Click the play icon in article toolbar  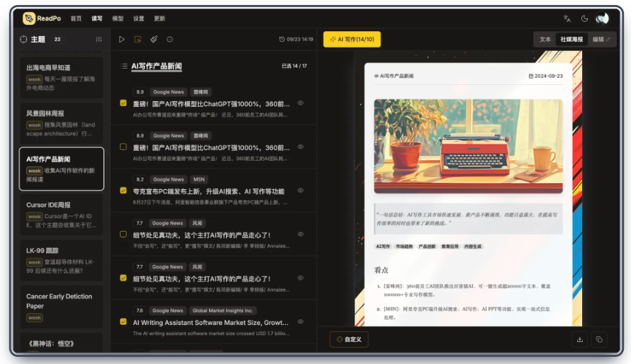pos(121,40)
